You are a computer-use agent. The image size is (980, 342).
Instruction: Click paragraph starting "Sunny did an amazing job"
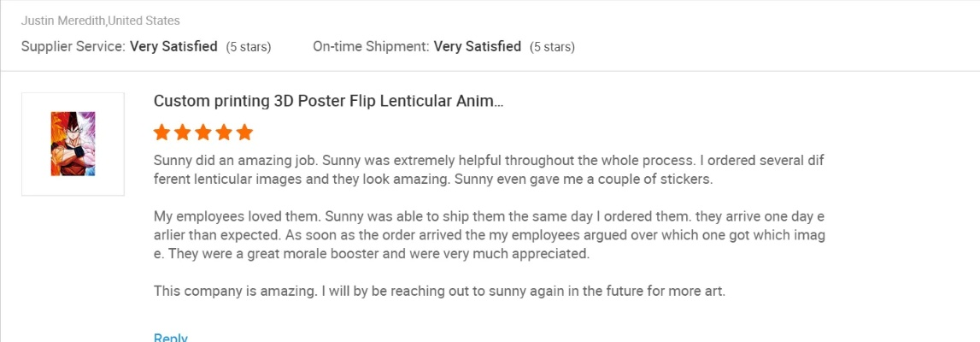tap(489, 169)
